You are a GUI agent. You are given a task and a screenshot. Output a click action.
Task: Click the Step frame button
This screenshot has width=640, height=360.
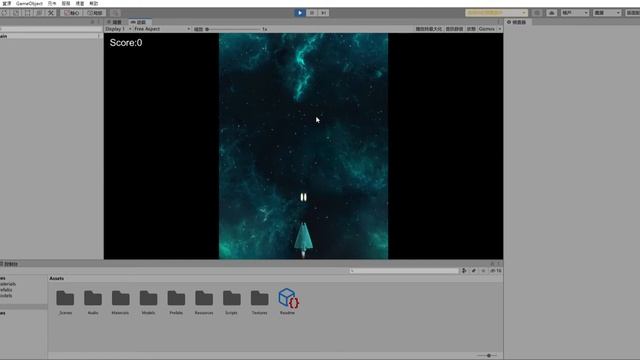pos(324,13)
